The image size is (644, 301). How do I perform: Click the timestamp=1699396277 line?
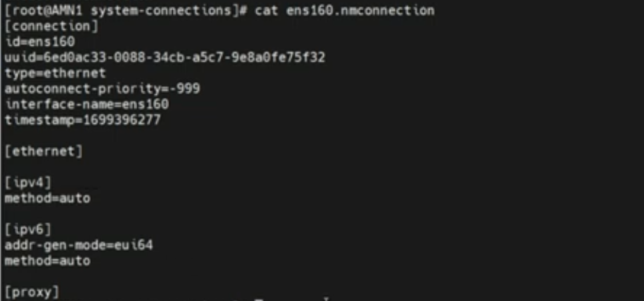[x=83, y=120]
